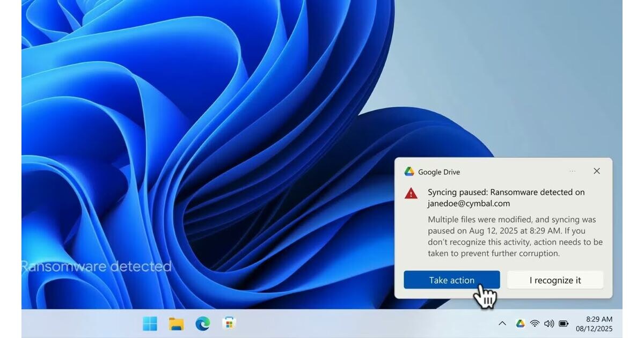Expand the hidden system tray icons chevron

(x=502, y=324)
